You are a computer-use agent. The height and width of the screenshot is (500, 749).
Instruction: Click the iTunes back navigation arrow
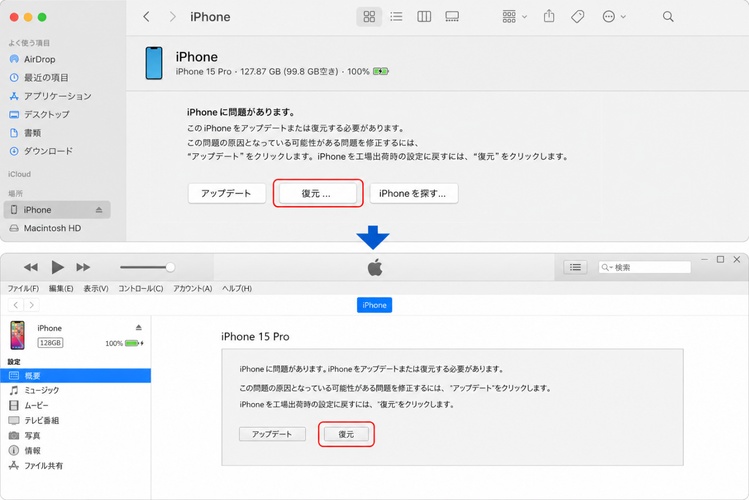pos(16,305)
